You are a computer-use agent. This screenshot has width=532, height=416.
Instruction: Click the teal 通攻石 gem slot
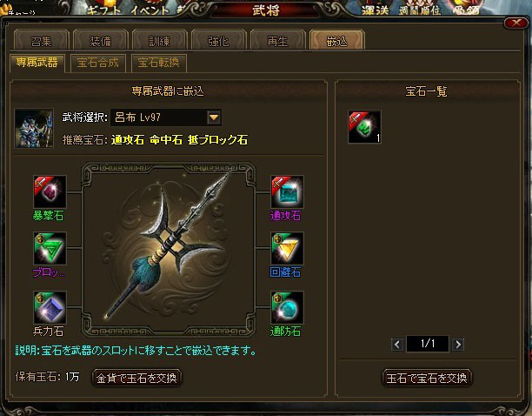pyautogui.click(x=287, y=191)
